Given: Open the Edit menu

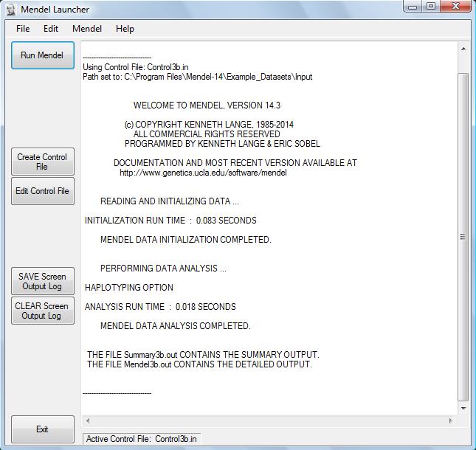Looking at the screenshot, I should click(x=50, y=29).
